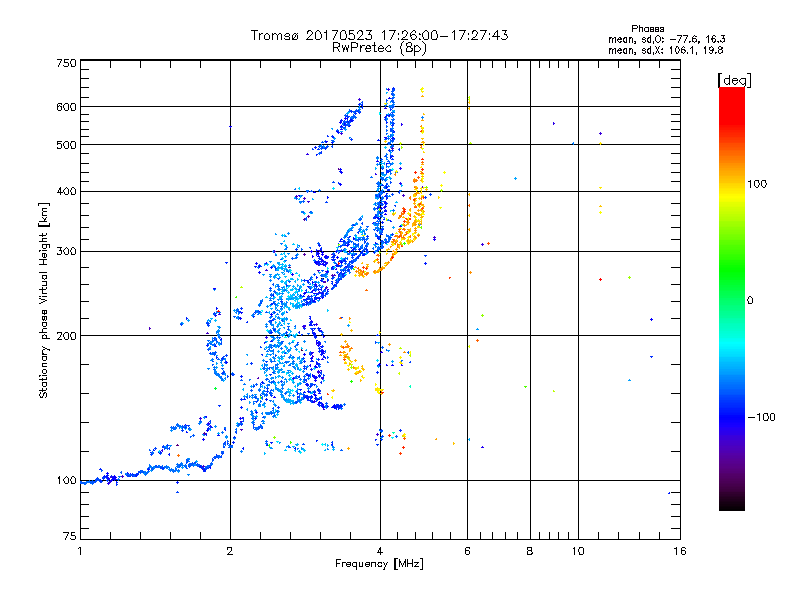Click the y-axis tick label "300"
Screen dimensions: 800x600
(x=66, y=251)
